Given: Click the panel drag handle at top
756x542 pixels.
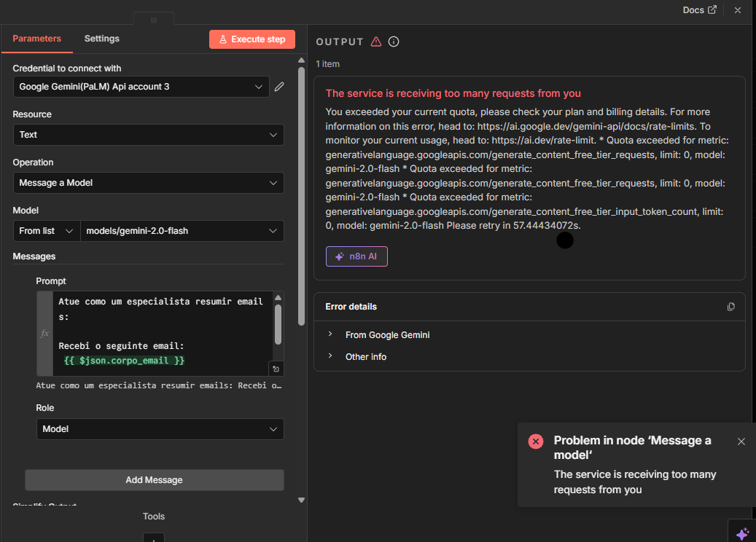Looking at the screenshot, I should click(154, 20).
